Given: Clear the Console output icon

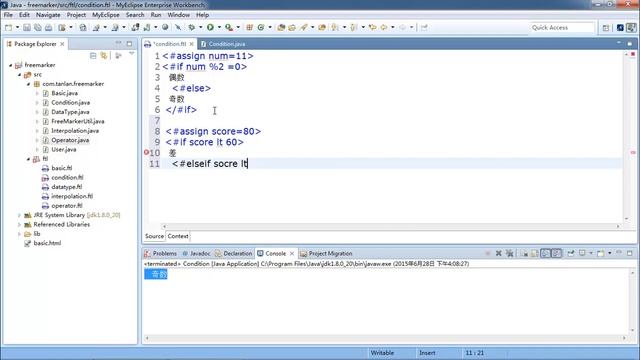Looking at the screenshot, I should pos(524,253).
